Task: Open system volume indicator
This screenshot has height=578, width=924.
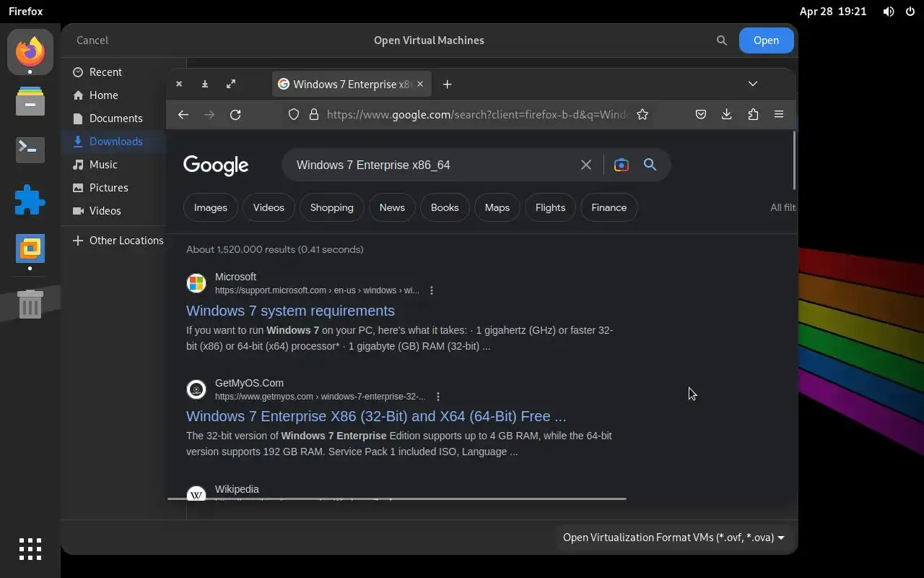Action: click(x=889, y=12)
